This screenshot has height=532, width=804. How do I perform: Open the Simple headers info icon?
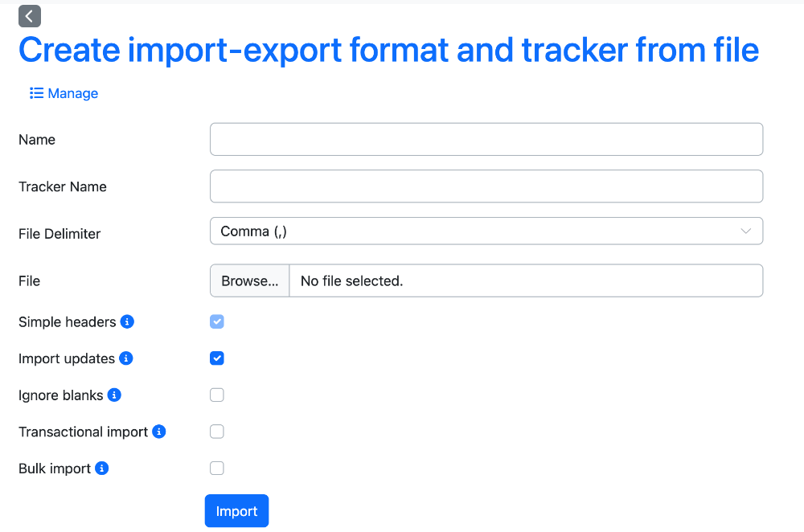click(127, 321)
